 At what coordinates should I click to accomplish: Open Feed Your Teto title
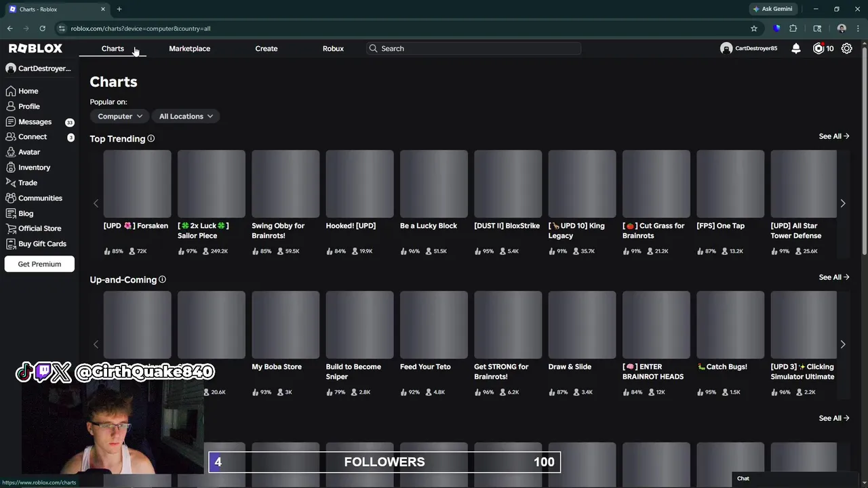pyautogui.click(x=425, y=367)
